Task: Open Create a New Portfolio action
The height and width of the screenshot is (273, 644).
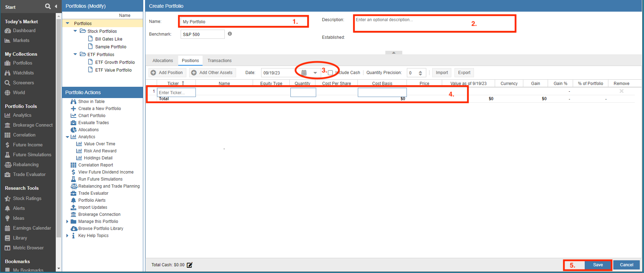Action: pyautogui.click(x=100, y=109)
